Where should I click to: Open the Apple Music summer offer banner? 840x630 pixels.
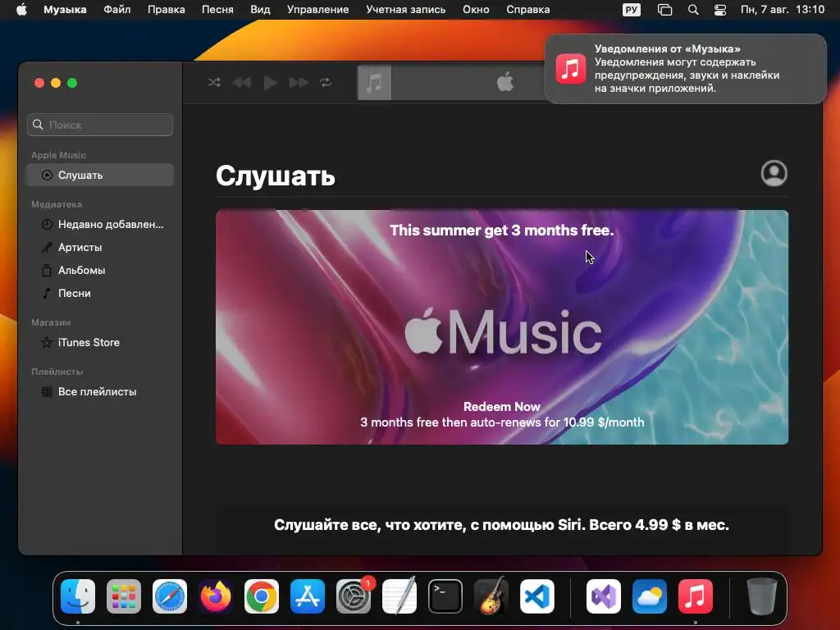pyautogui.click(x=502, y=326)
